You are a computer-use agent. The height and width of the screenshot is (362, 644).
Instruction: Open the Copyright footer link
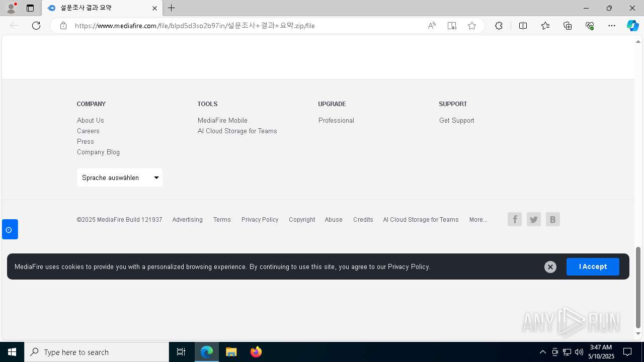pos(302,220)
